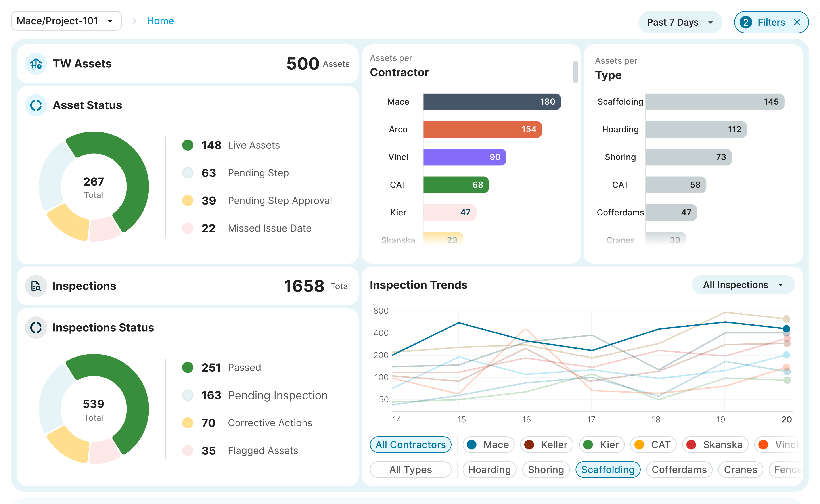Viewport: 820px width, 504px height.
Task: Click the TW Assets house icon
Action: 36,63
